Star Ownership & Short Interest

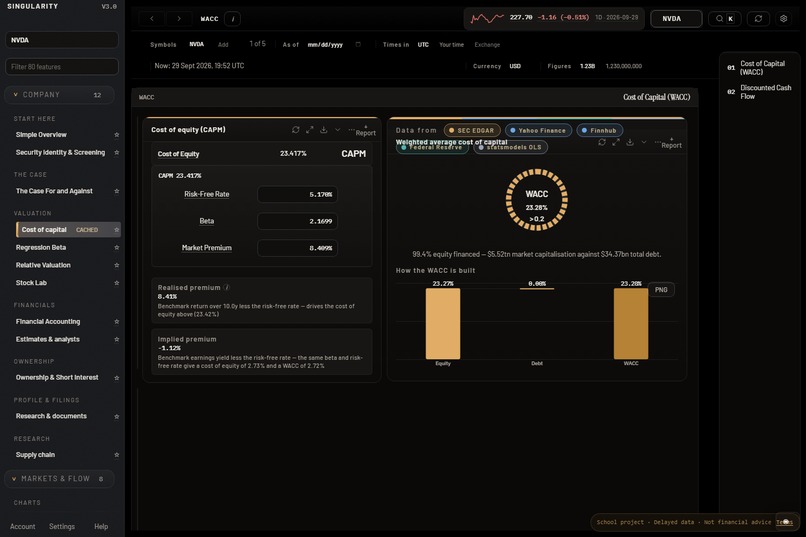(117, 378)
